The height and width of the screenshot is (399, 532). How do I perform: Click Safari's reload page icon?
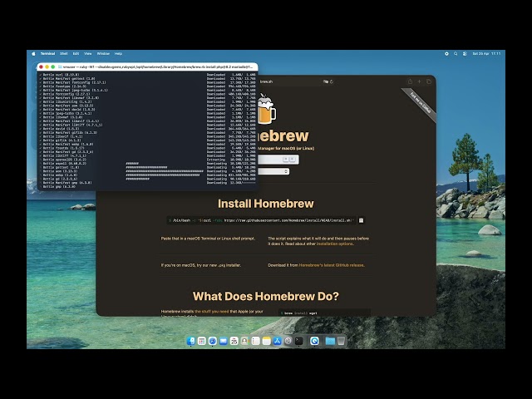pyautogui.click(x=332, y=81)
